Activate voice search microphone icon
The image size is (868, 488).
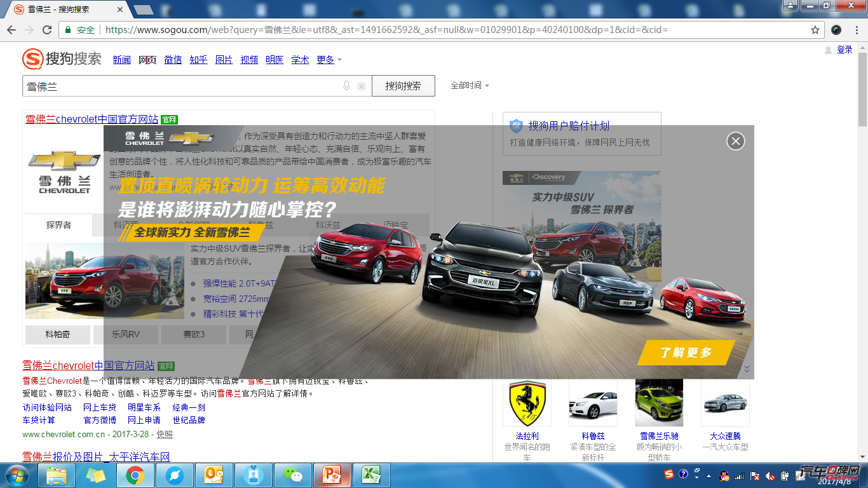click(x=346, y=86)
